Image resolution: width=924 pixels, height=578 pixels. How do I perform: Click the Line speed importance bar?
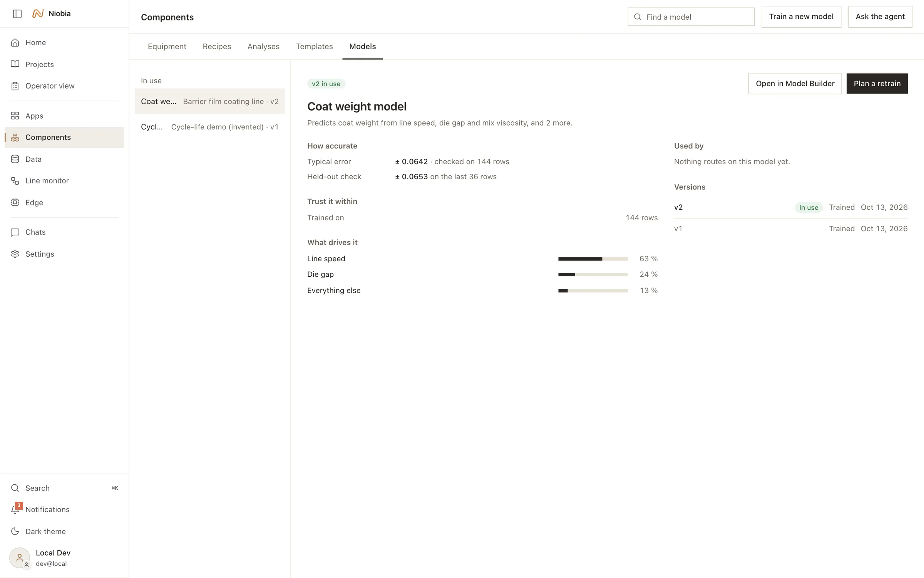593,259
